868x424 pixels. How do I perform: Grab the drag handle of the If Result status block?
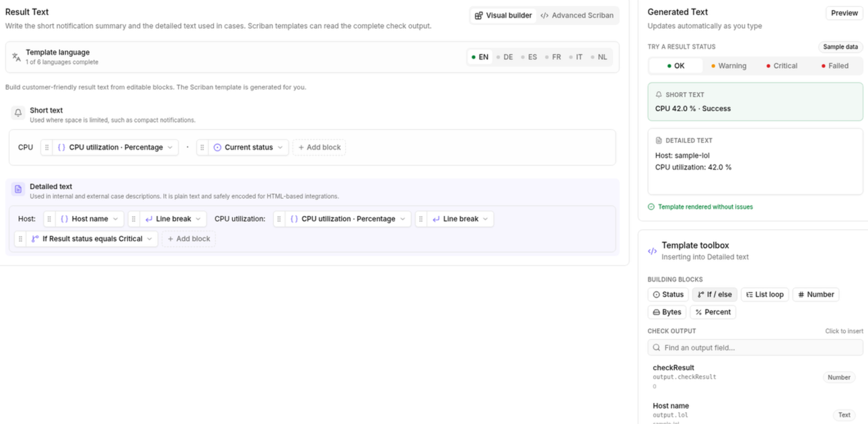[x=20, y=239]
